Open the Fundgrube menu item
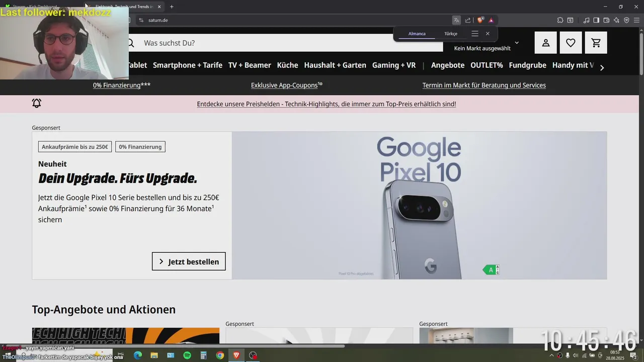Screen dimensions: 644x362 click(x=528, y=65)
